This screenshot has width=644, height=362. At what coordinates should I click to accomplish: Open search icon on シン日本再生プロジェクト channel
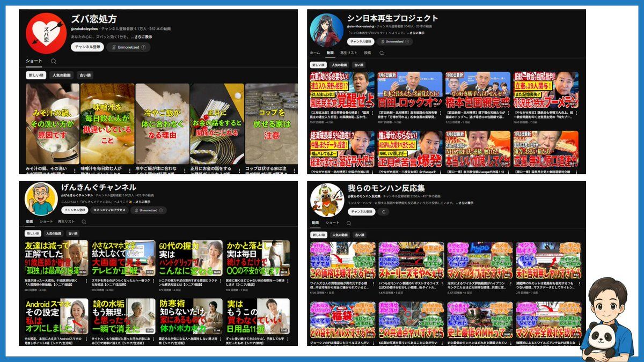tap(382, 53)
